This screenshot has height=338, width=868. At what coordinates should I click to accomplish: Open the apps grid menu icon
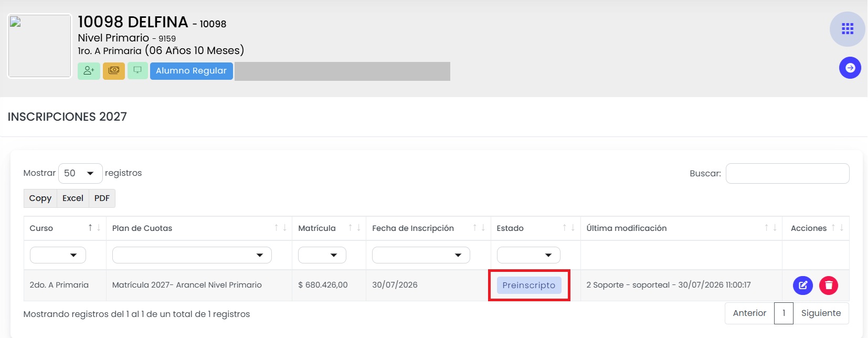tap(847, 29)
